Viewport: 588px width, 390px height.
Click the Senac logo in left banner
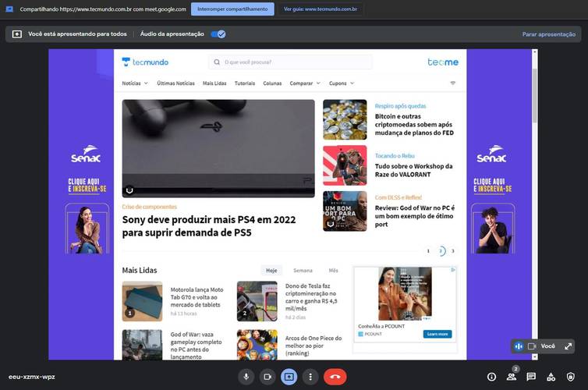(86, 154)
